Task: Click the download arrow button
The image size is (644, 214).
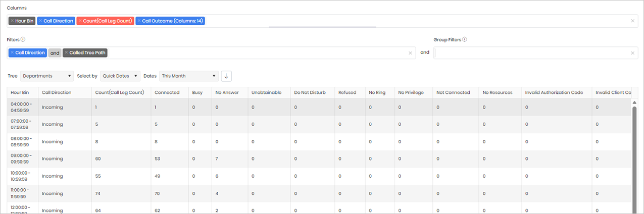Action: (226, 76)
